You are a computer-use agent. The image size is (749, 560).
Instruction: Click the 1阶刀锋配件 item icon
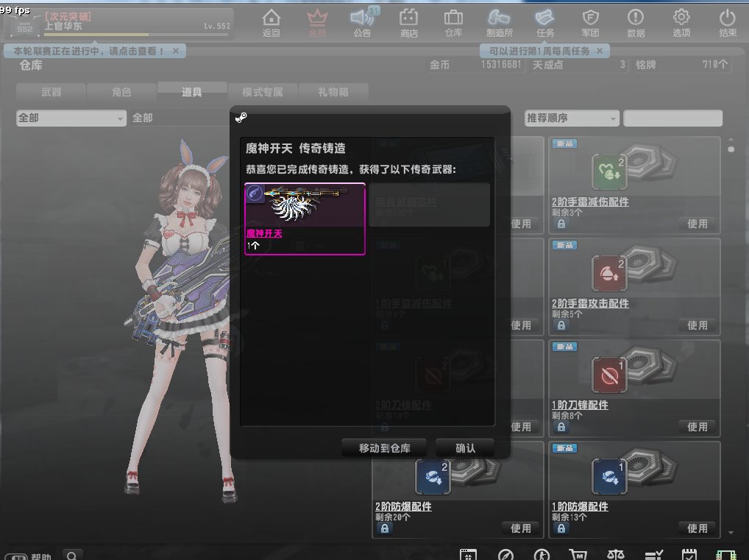(609, 375)
